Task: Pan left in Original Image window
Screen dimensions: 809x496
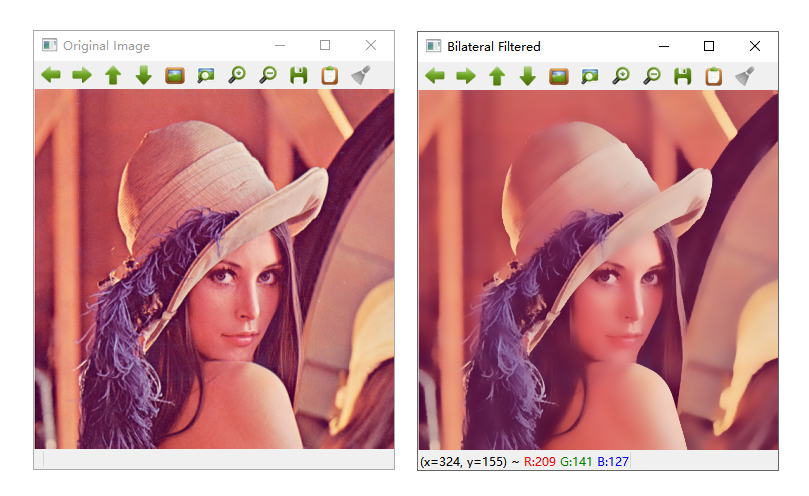Action: (x=51, y=75)
